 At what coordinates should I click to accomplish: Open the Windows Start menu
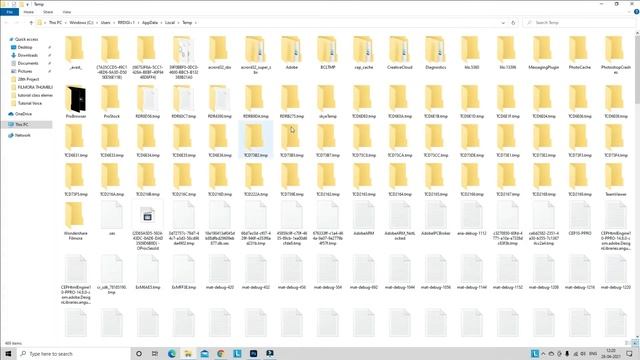point(8,353)
